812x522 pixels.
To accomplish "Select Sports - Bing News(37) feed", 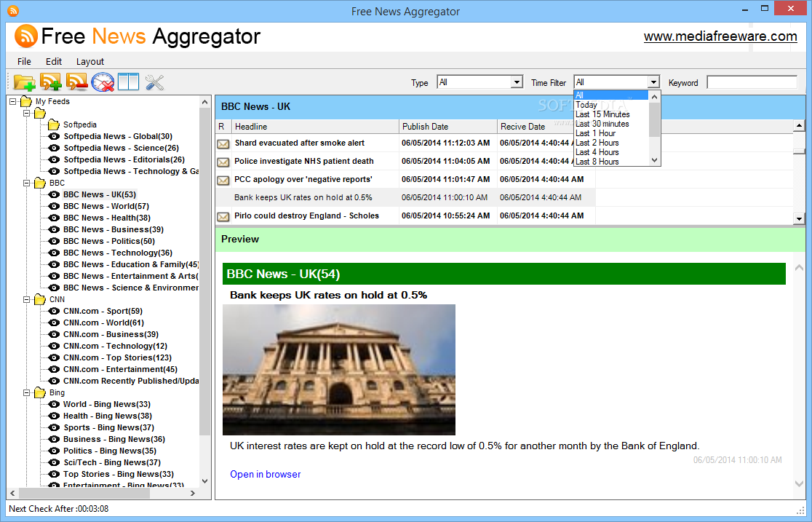I will point(108,427).
